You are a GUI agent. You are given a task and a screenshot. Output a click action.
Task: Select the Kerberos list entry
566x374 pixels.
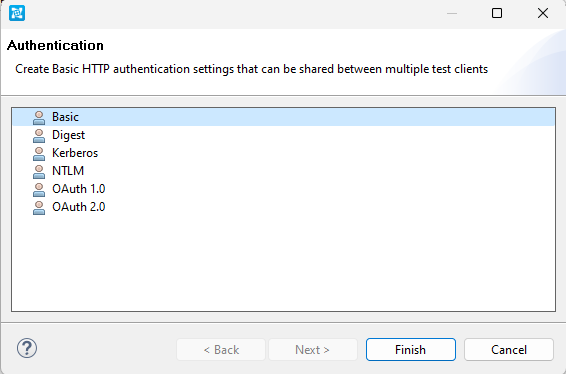283,153
